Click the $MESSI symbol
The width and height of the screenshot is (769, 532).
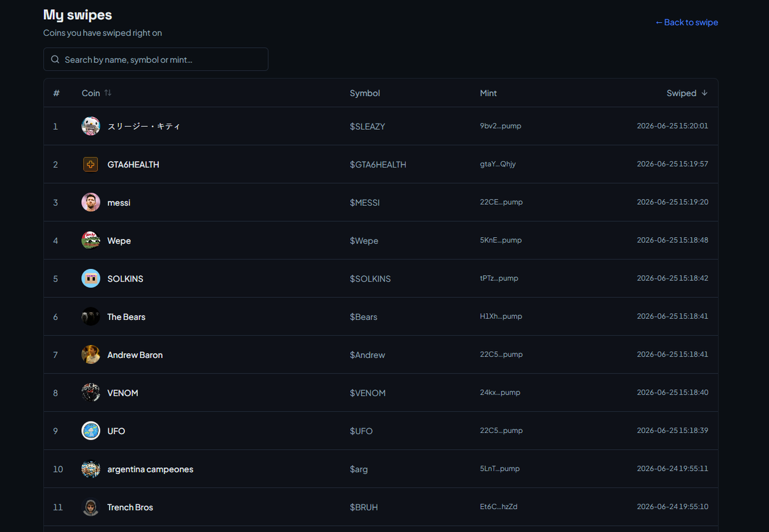coord(365,202)
